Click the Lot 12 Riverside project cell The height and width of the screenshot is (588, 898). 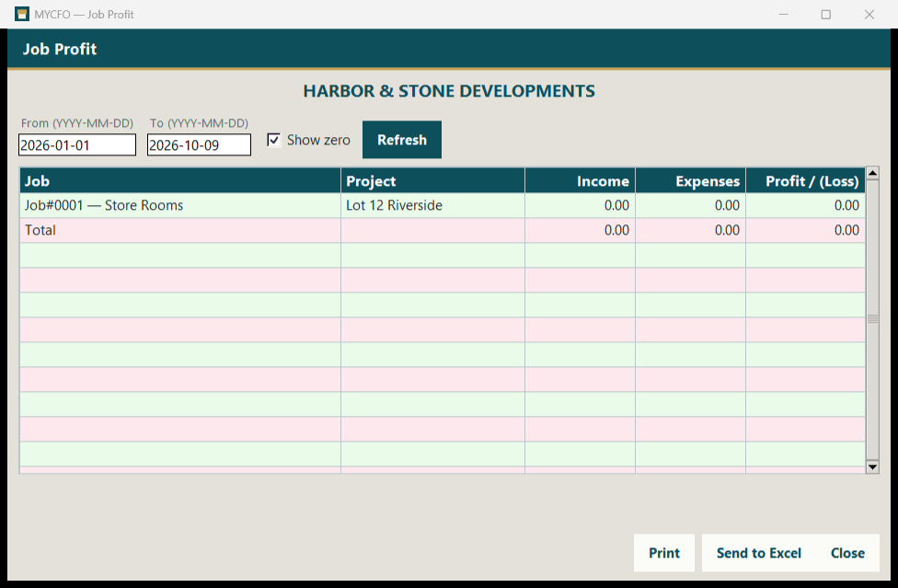[x=433, y=205]
